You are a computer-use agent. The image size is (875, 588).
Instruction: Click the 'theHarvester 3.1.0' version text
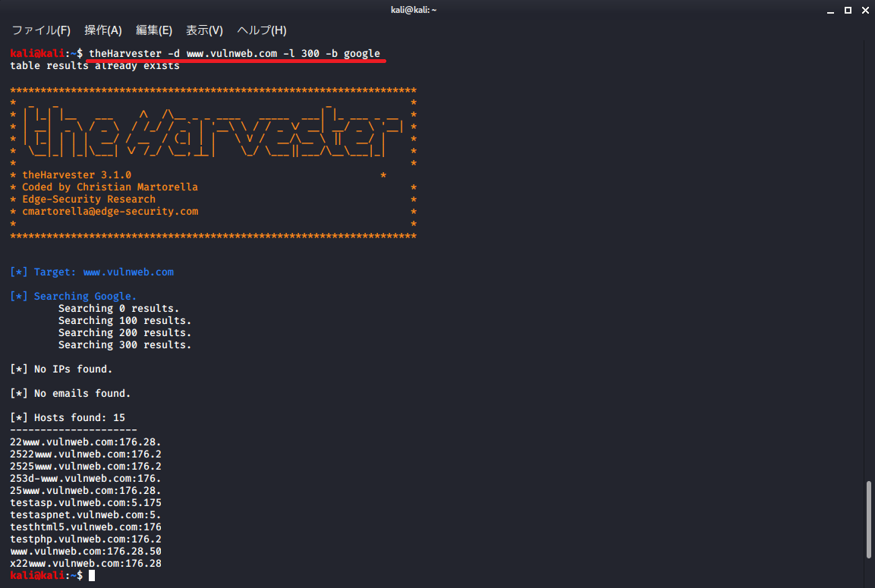(x=77, y=175)
